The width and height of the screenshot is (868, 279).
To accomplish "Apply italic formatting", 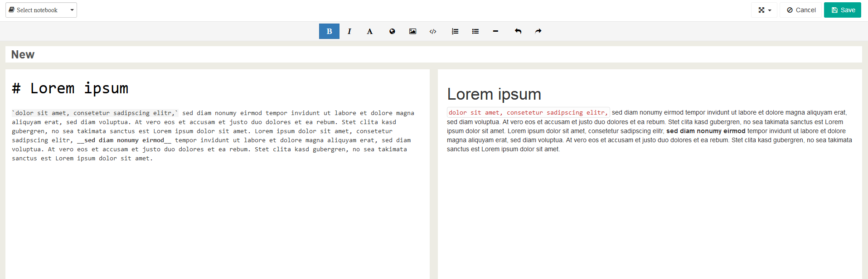I will 349,31.
